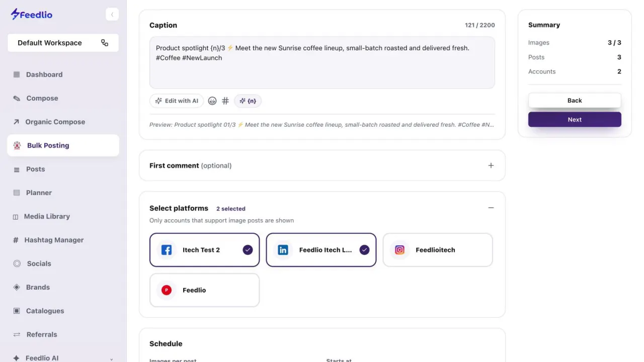Screen dimensions: 644x362
Task: Select the Feedlio Pinterest account
Action: tap(205, 290)
